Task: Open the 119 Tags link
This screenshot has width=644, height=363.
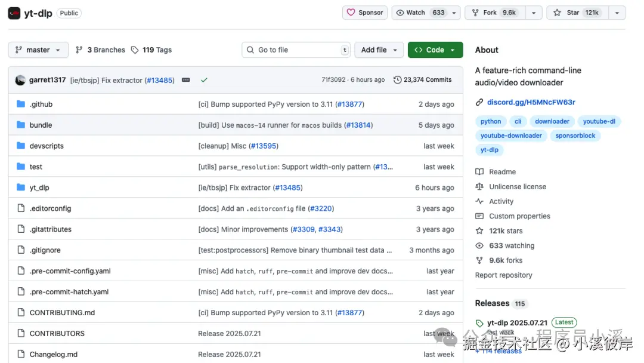Action: [151, 50]
